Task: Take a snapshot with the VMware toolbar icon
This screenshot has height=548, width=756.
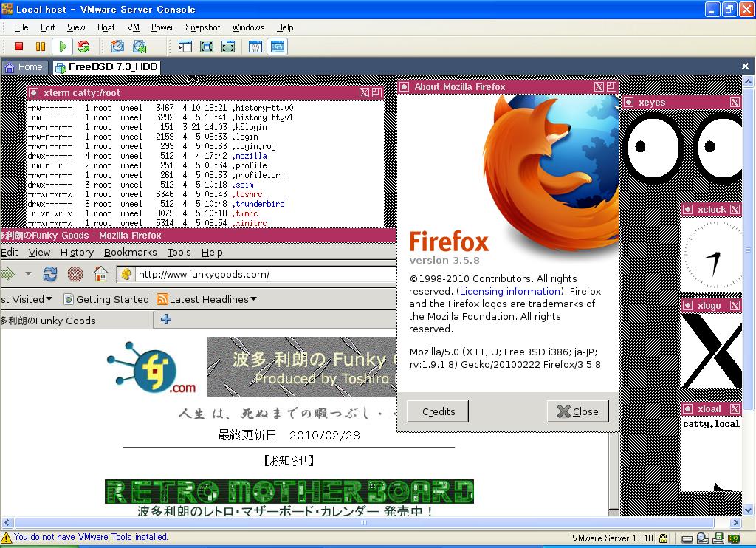Action: point(117,47)
